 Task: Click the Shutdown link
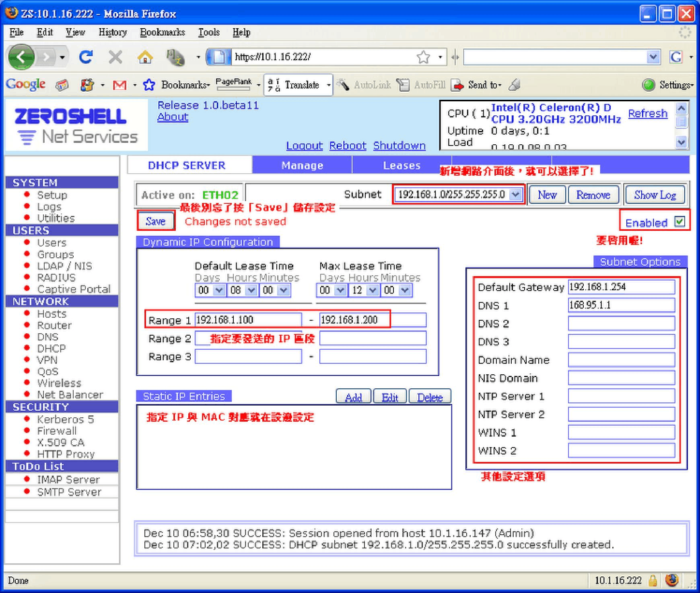tap(399, 146)
